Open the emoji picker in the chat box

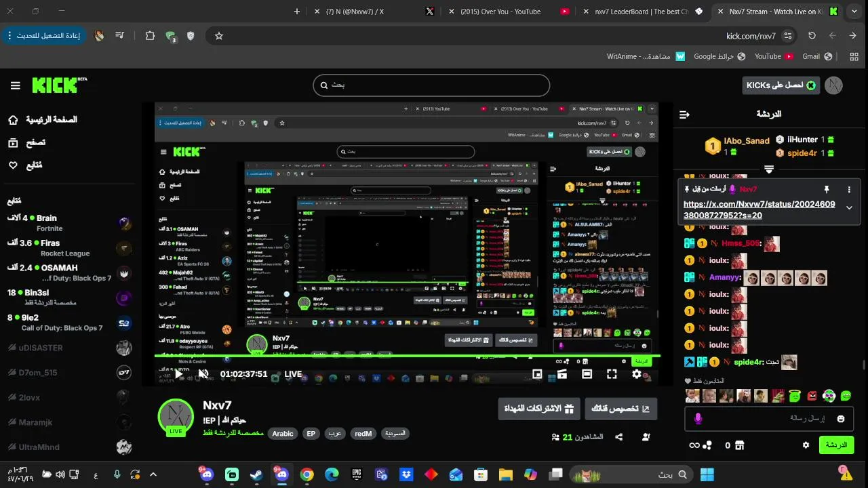tap(841, 419)
